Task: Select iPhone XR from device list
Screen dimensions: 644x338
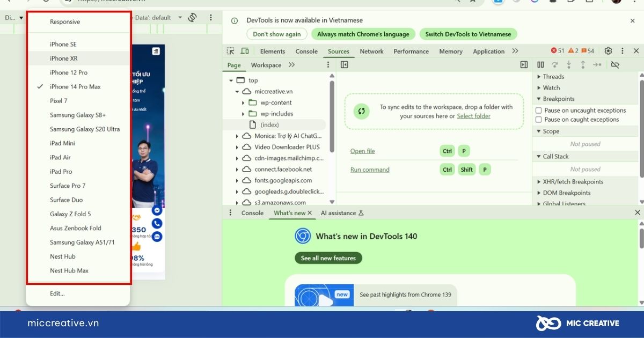Action: click(x=78, y=58)
